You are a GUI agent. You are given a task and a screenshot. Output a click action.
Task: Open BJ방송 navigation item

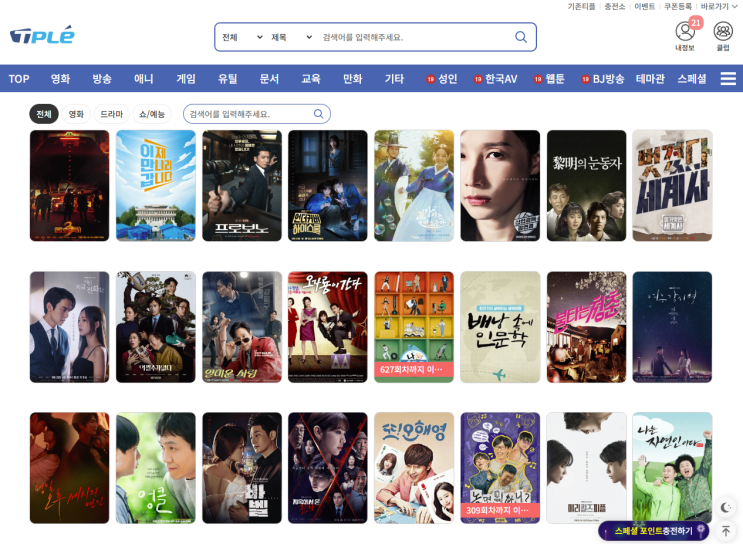[x=603, y=79]
